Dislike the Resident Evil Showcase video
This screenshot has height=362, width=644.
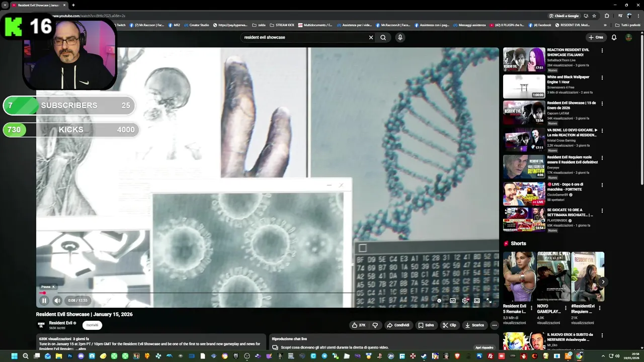(x=375, y=325)
